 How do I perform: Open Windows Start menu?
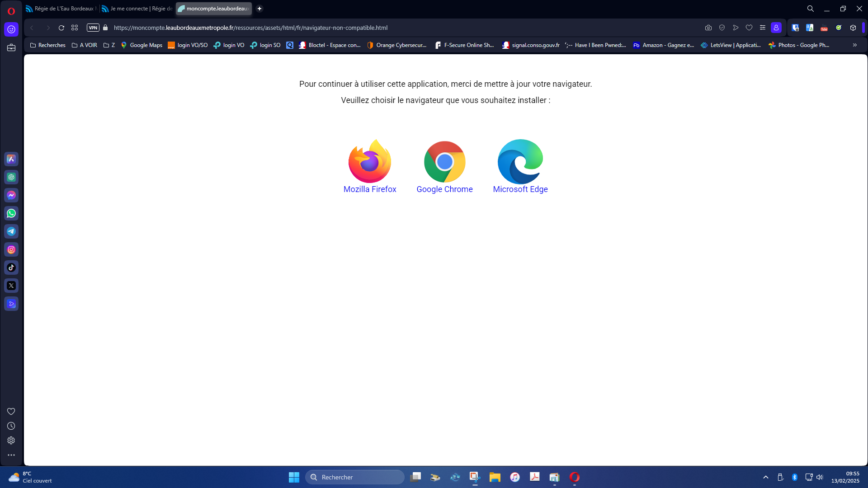pos(294,477)
